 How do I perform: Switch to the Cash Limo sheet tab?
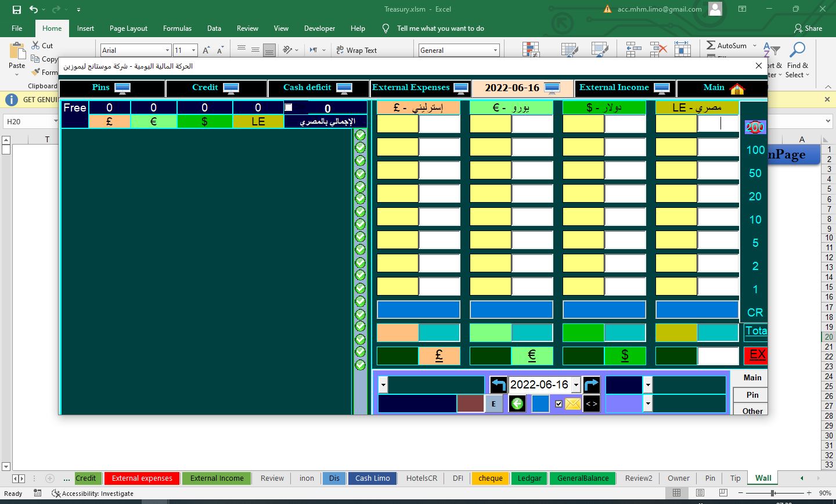372,478
